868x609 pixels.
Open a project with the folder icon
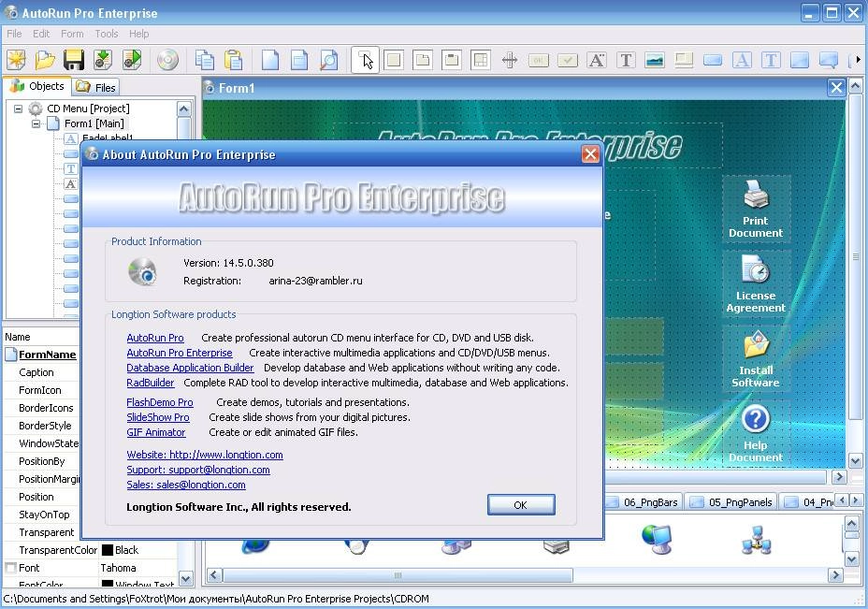(45, 60)
